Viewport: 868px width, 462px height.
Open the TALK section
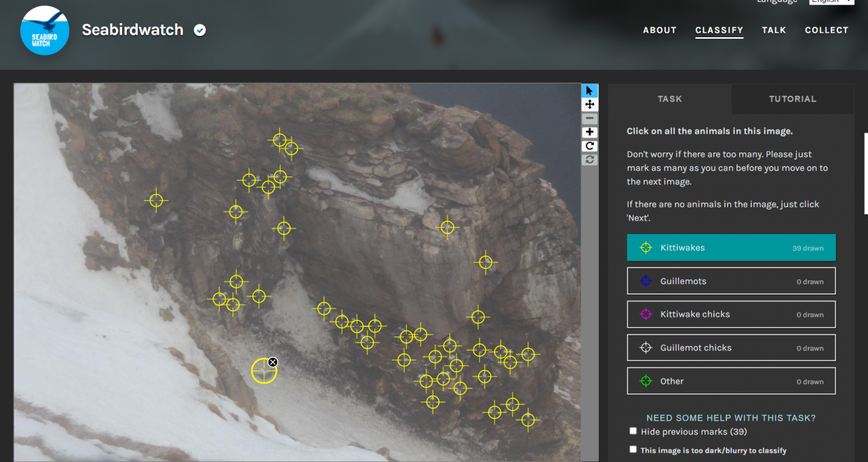pos(774,30)
